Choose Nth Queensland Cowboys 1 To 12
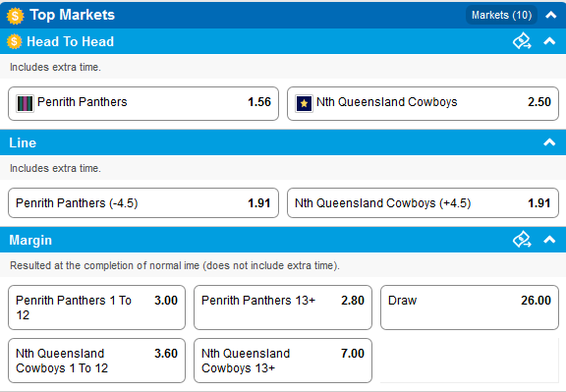Image resolution: width=566 pixels, height=392 pixels. pos(96,361)
